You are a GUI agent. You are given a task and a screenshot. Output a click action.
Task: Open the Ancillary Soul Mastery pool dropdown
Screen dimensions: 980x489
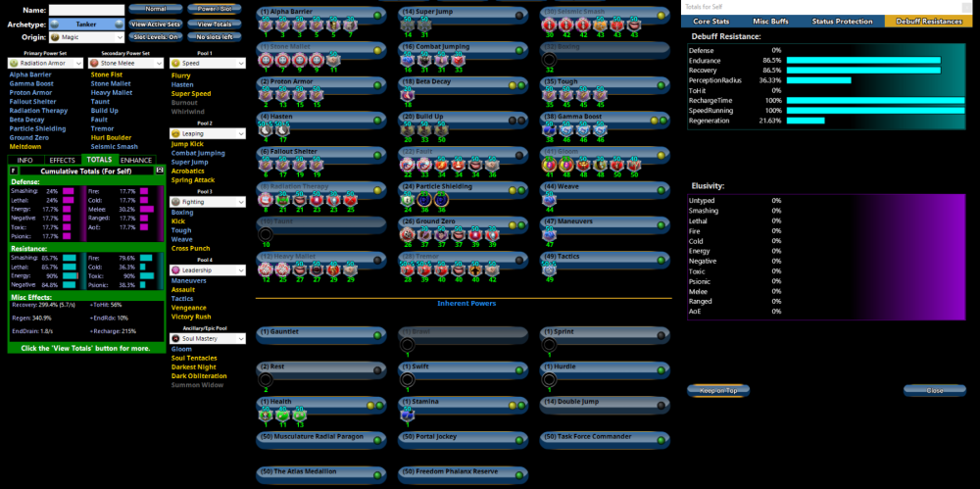coord(207,338)
